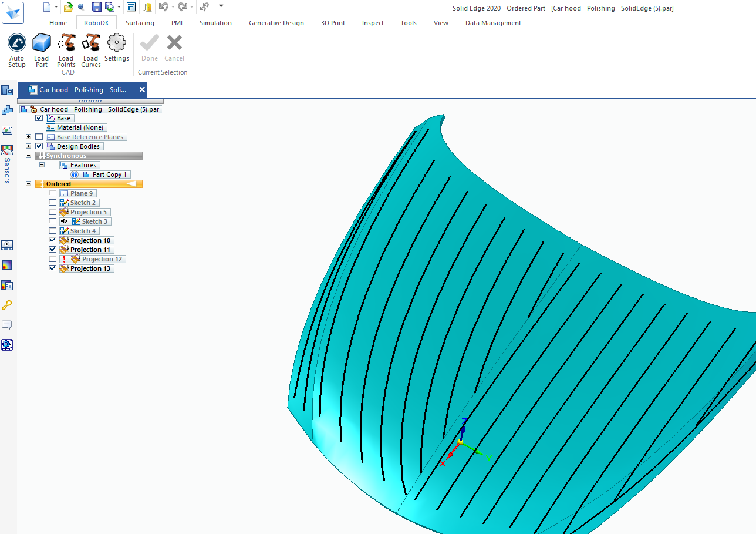756x534 pixels.
Task: Collapse the Synchronous section
Action: coord(28,156)
